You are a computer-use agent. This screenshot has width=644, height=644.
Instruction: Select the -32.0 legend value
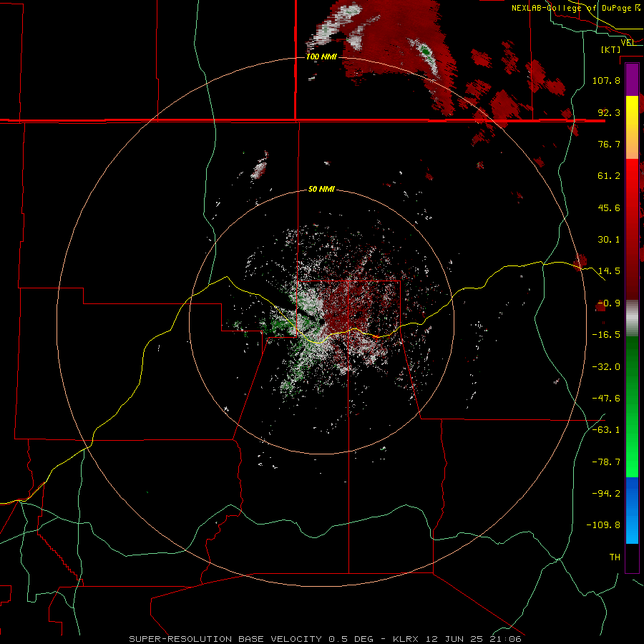coord(606,367)
